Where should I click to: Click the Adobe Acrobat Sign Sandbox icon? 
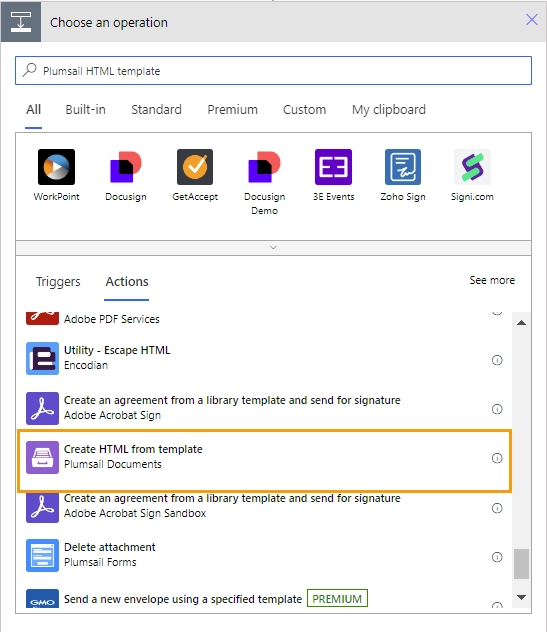42,507
